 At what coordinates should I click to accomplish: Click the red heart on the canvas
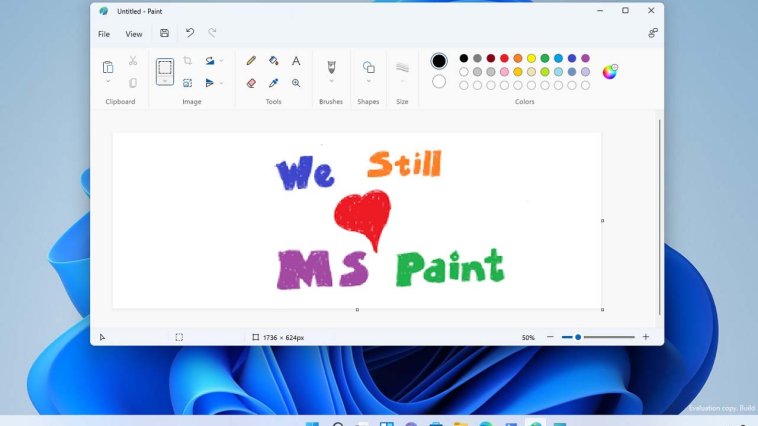click(x=364, y=219)
